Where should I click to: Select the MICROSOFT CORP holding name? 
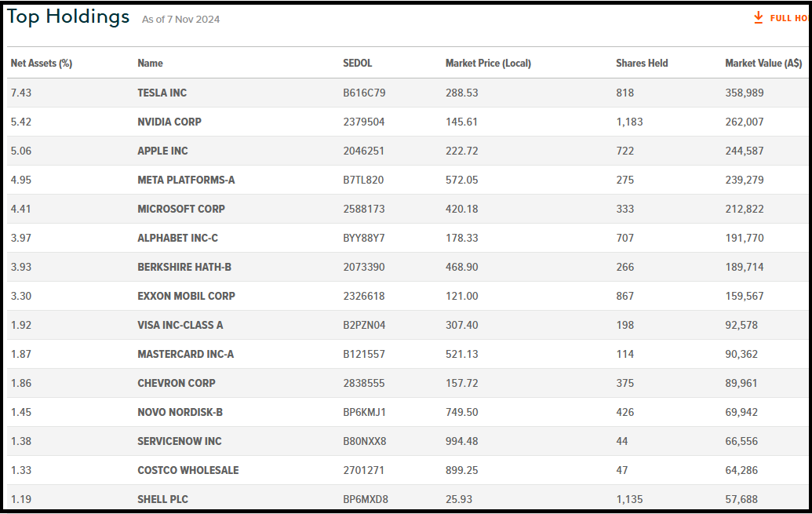[x=181, y=209]
